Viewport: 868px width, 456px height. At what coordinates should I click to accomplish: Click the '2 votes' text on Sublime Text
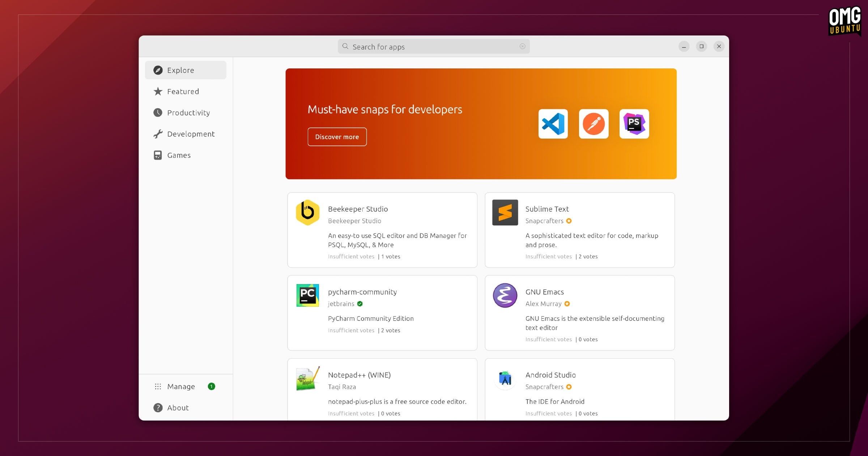588,257
